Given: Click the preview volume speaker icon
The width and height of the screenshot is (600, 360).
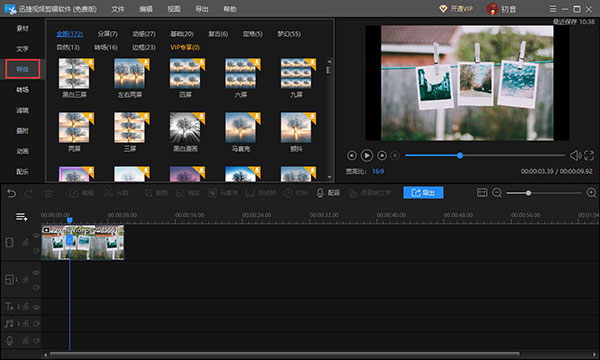Looking at the screenshot, I should click(575, 155).
